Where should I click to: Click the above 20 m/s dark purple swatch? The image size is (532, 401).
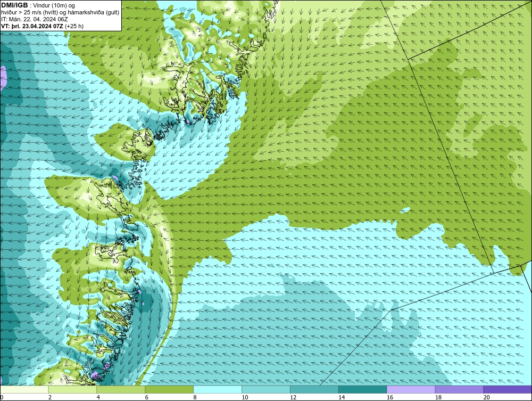[508, 389]
